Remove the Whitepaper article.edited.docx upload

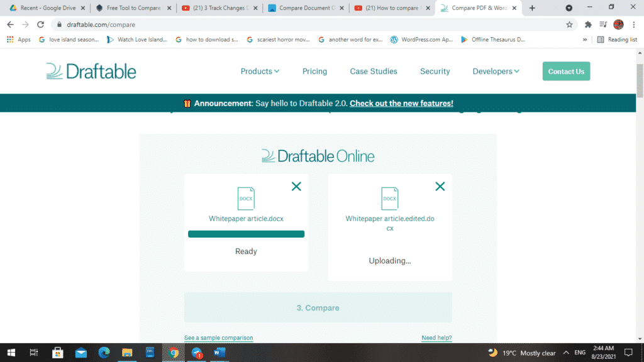(440, 186)
